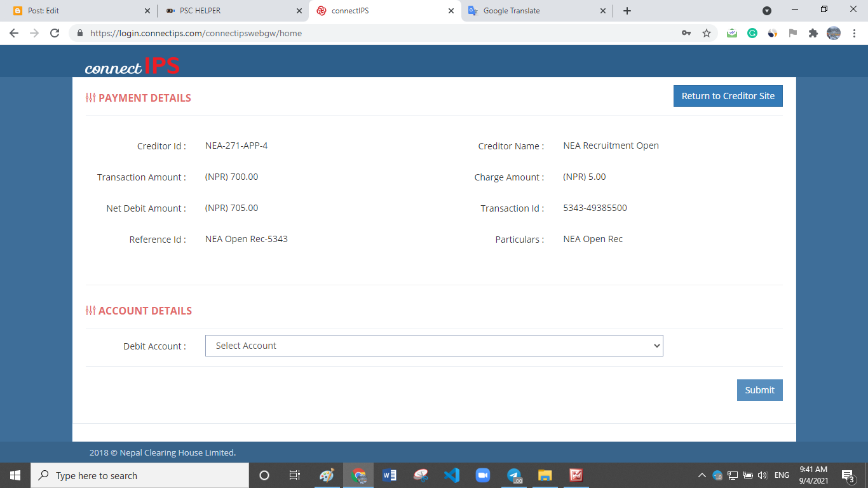Viewport: 868px width, 488px height.
Task: Click the battery tray icon
Action: (748, 475)
